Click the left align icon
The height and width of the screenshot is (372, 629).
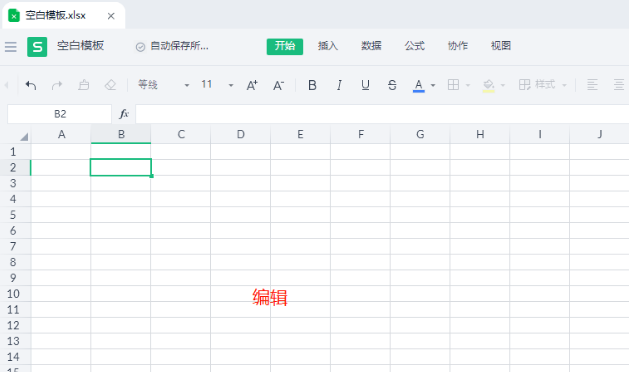point(592,85)
